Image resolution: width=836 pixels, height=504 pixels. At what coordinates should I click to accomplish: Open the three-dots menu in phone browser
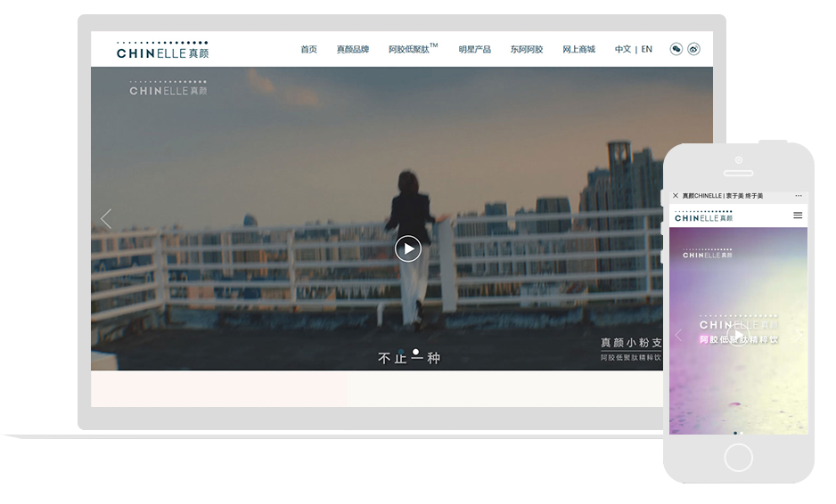(799, 196)
